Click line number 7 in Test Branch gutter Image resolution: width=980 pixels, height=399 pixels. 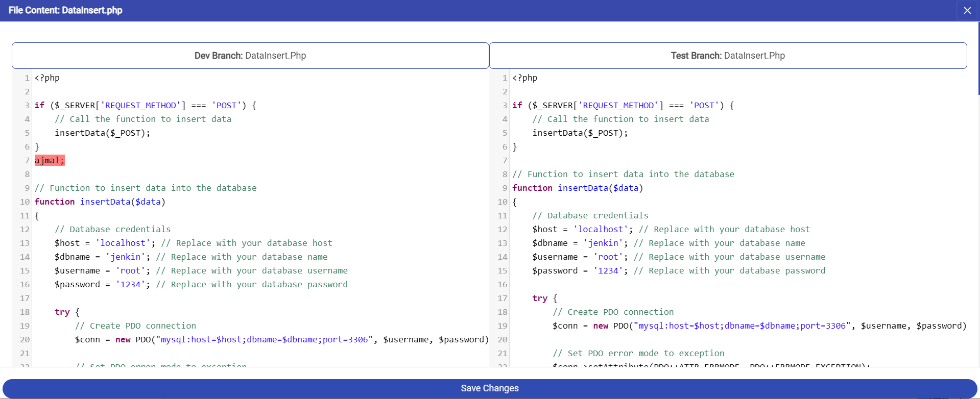pos(505,161)
